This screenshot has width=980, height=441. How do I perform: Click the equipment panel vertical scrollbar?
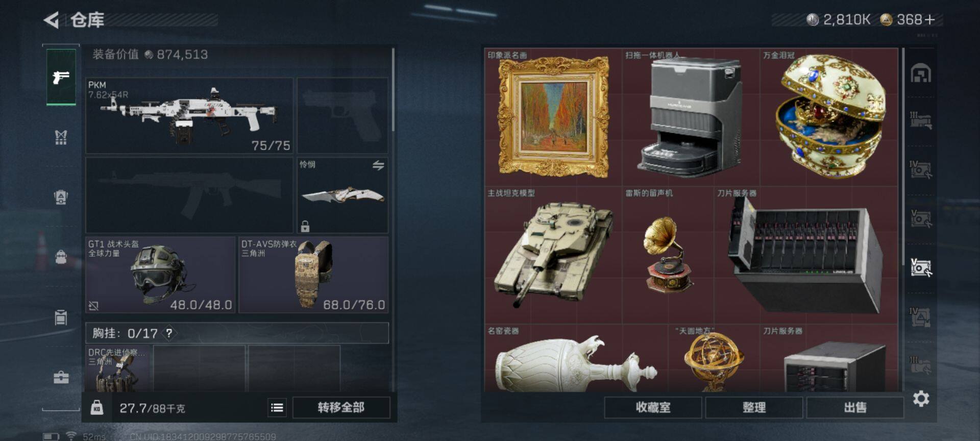click(x=393, y=90)
